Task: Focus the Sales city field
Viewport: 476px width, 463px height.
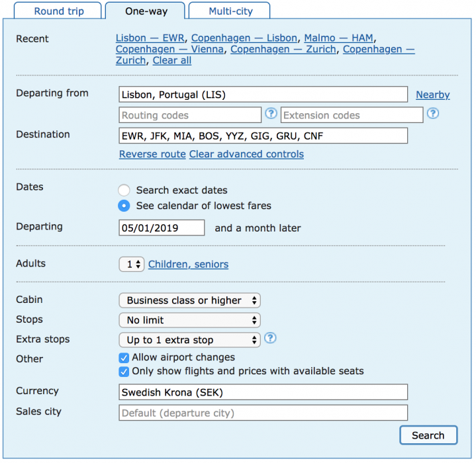Action: tap(263, 413)
